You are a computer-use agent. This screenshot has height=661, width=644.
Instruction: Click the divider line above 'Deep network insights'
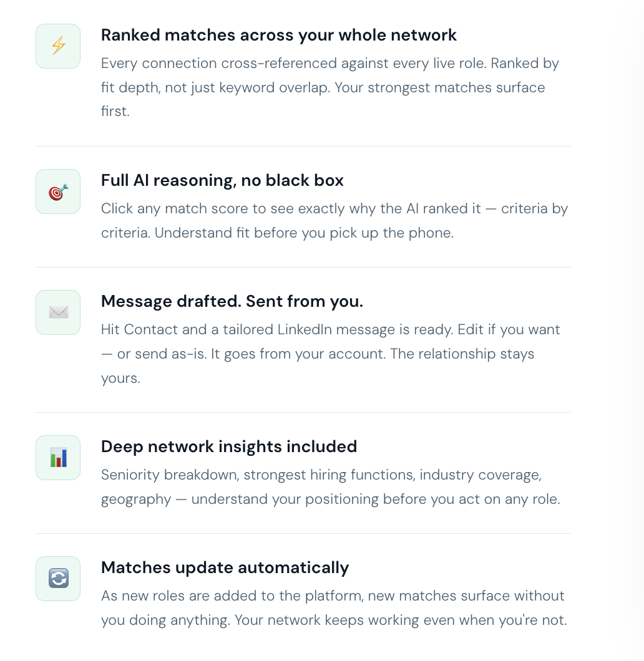[303, 413]
